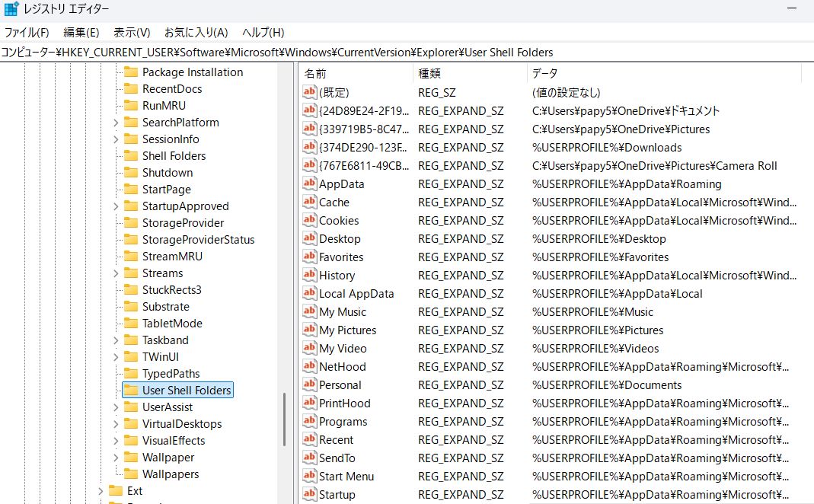Click the icon for the My Pictures value
This screenshot has height=504, width=814.
coord(309,330)
